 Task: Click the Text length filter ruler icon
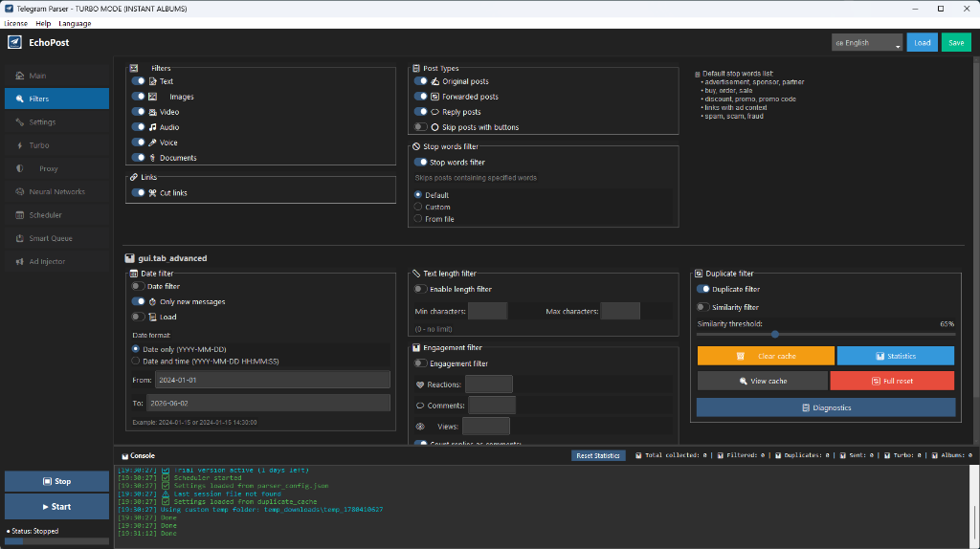(416, 274)
